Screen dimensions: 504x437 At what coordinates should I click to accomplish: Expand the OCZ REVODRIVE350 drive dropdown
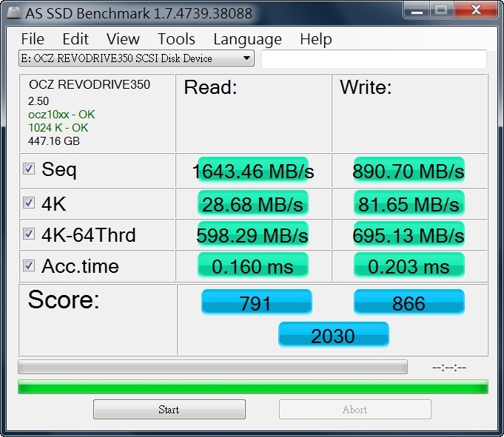137,58
